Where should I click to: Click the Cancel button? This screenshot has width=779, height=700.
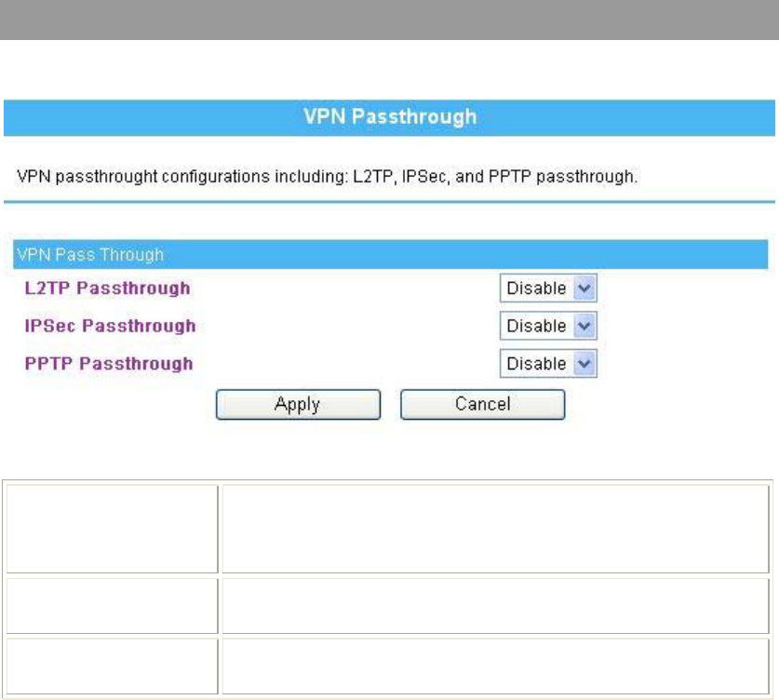[482, 404]
